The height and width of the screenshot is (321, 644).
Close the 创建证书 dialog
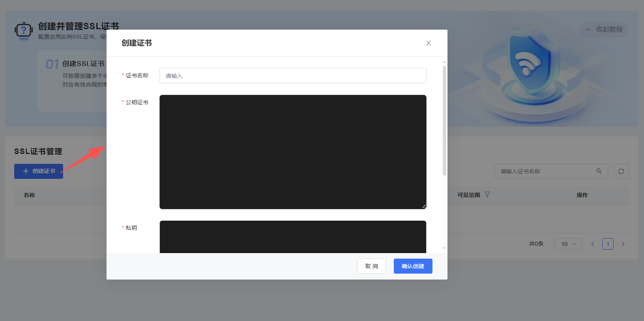point(429,43)
